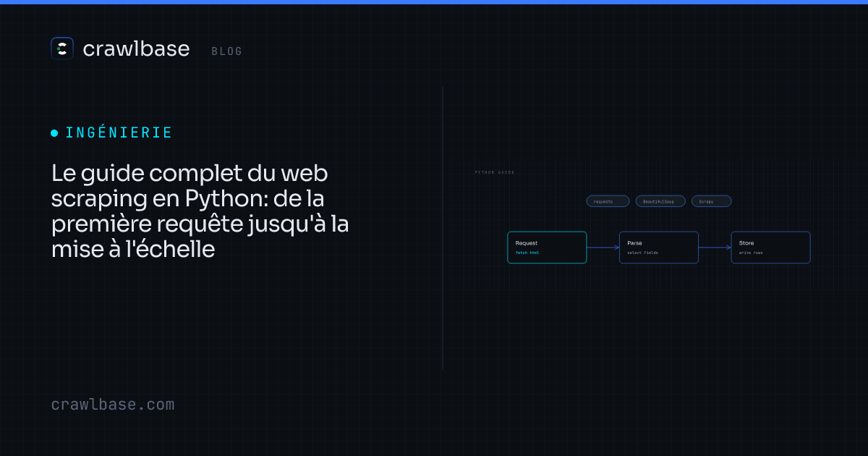868x456 pixels.
Task: Click the article title about web scraping
Action: [200, 211]
